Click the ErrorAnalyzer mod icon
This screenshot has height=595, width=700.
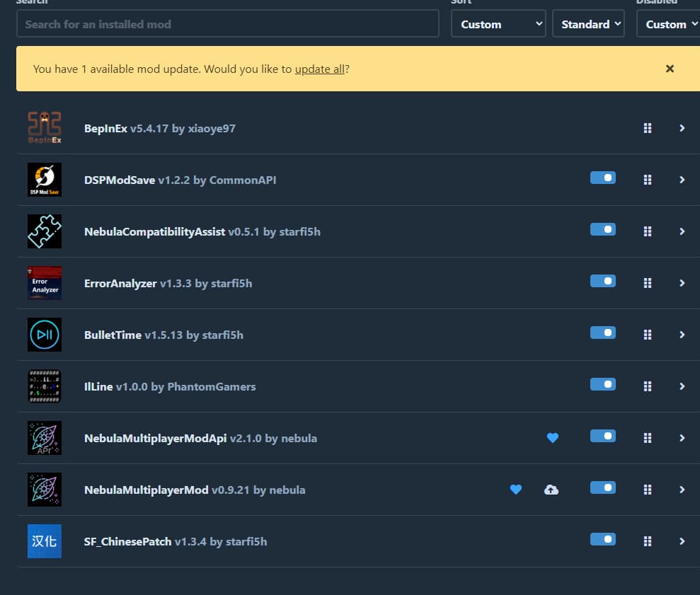45,283
